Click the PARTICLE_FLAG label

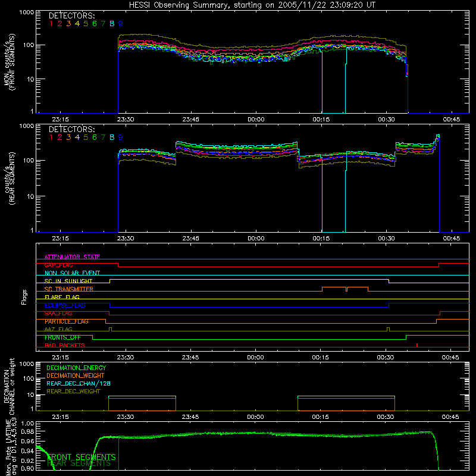67,321
